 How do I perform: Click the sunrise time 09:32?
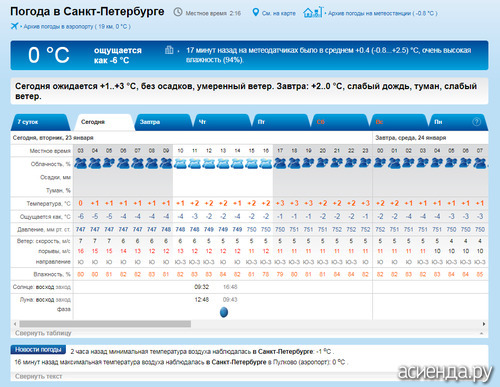[x=202, y=287]
